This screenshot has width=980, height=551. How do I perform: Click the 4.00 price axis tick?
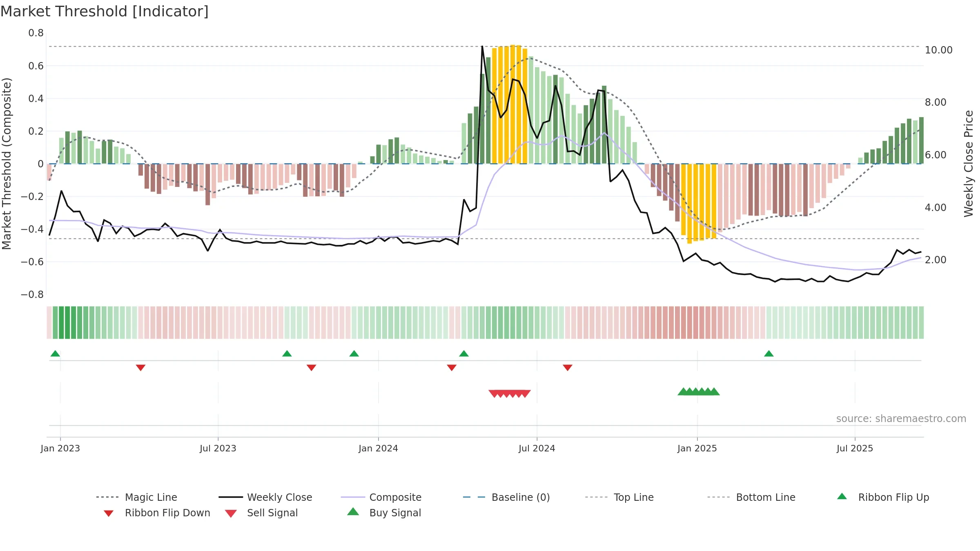click(935, 207)
